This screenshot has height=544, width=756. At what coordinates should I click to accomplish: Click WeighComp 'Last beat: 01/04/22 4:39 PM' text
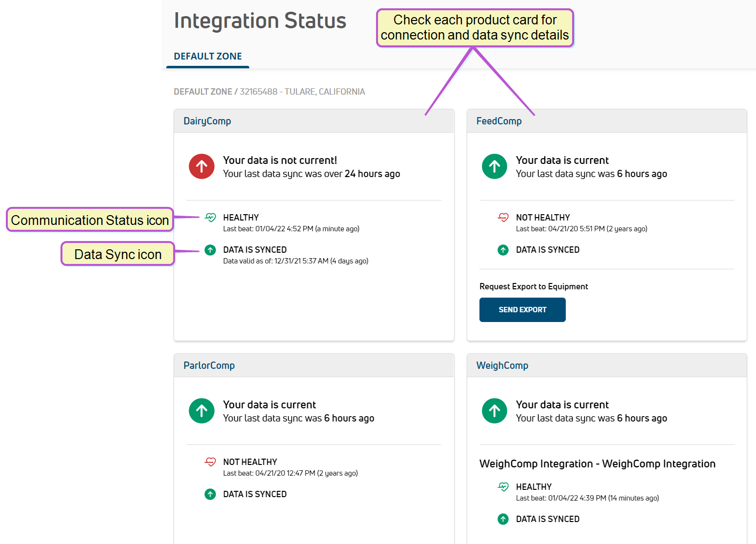coord(588,498)
